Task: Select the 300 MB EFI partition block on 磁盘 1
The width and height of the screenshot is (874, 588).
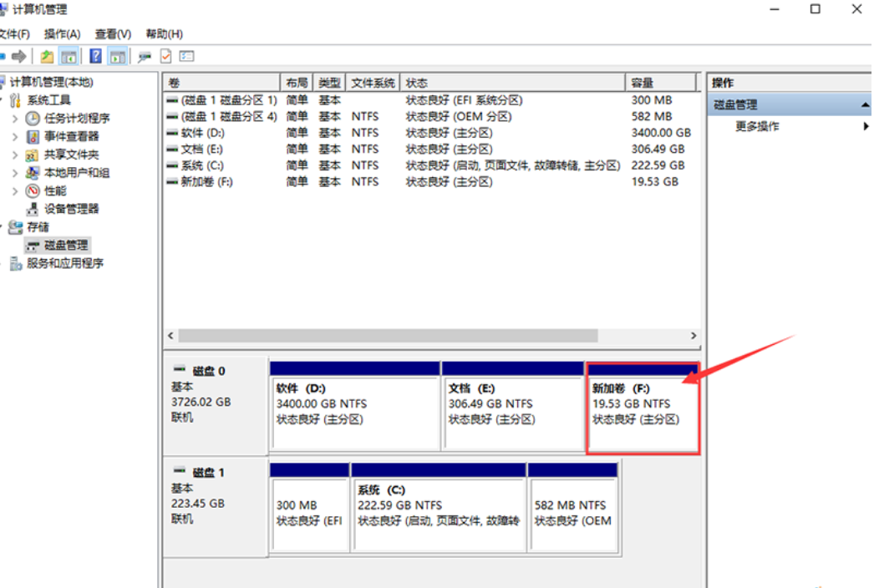Action: point(309,508)
